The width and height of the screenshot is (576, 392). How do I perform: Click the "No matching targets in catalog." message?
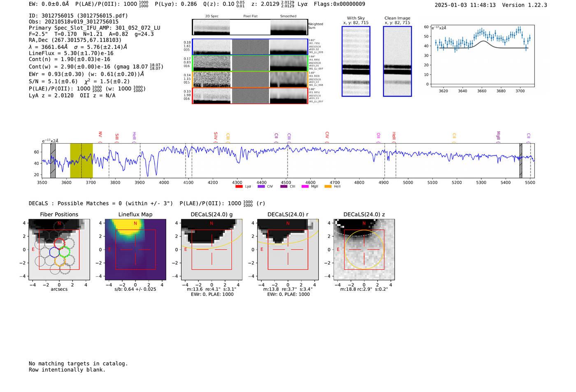pyautogui.click(x=78, y=364)
